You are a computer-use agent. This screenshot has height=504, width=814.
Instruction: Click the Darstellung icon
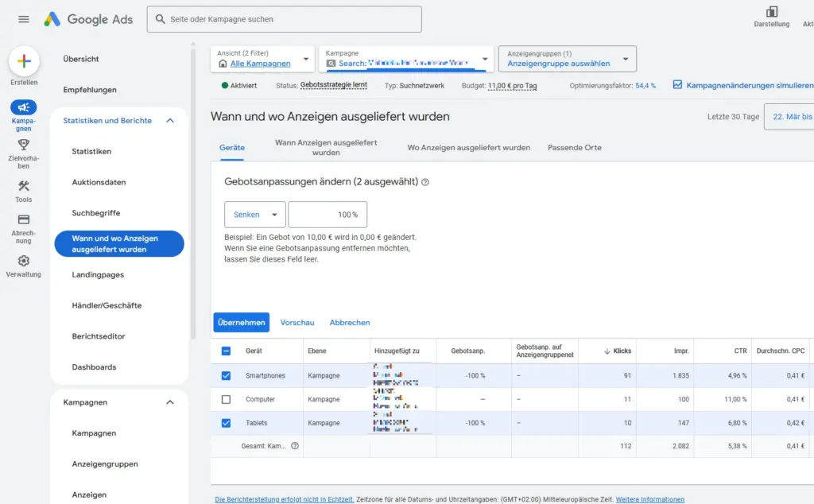tap(772, 11)
